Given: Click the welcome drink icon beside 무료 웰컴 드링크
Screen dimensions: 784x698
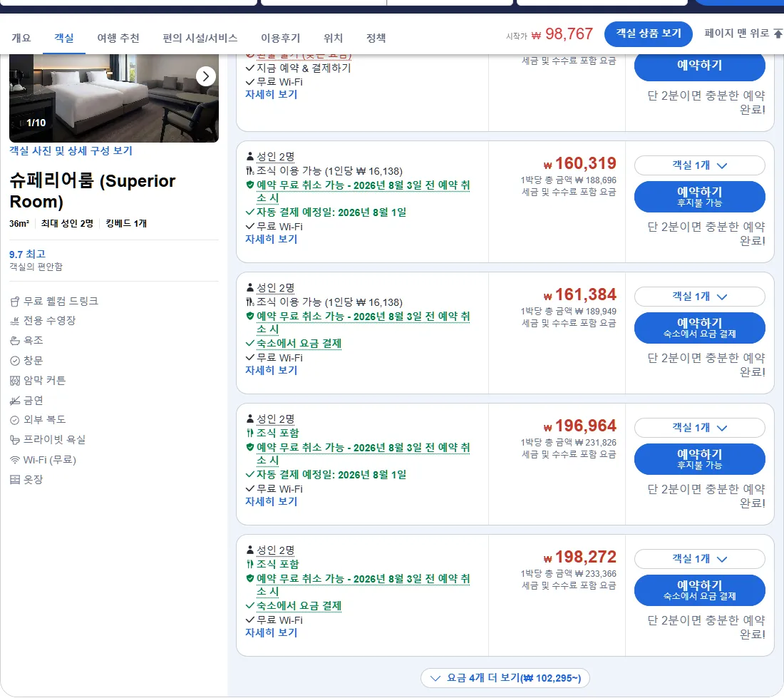Looking at the screenshot, I should point(15,302).
